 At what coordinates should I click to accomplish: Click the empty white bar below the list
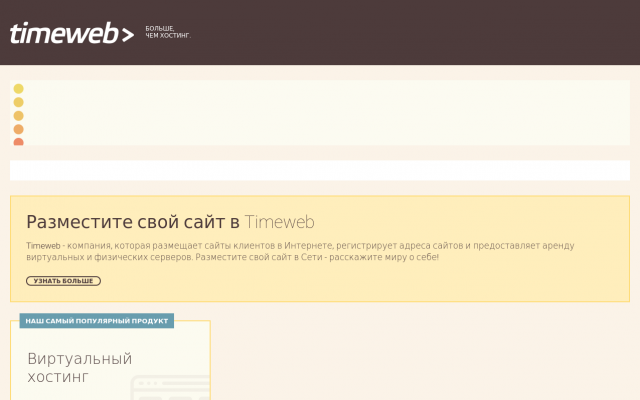320,170
